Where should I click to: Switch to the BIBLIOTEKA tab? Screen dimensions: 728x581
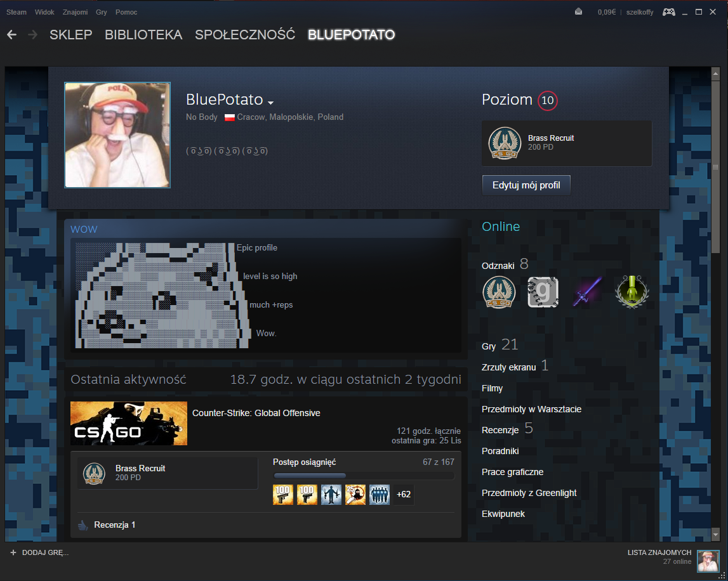click(143, 35)
